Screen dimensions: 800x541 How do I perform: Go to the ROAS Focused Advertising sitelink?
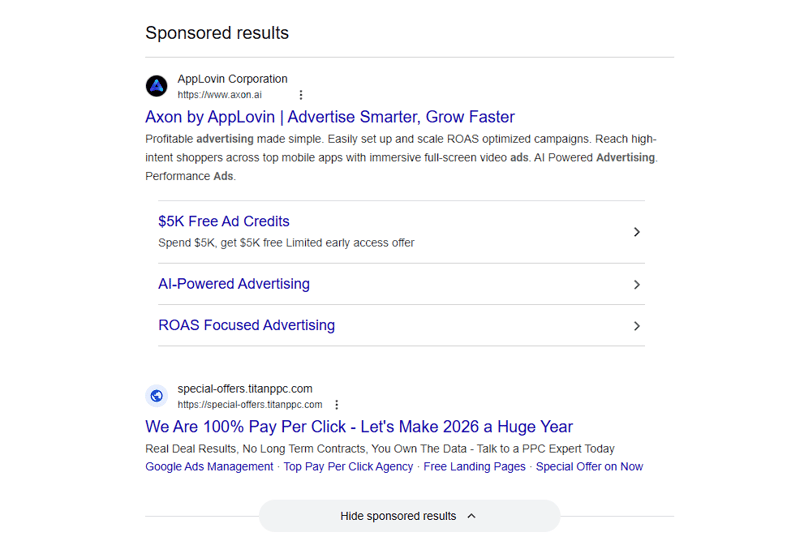[246, 325]
